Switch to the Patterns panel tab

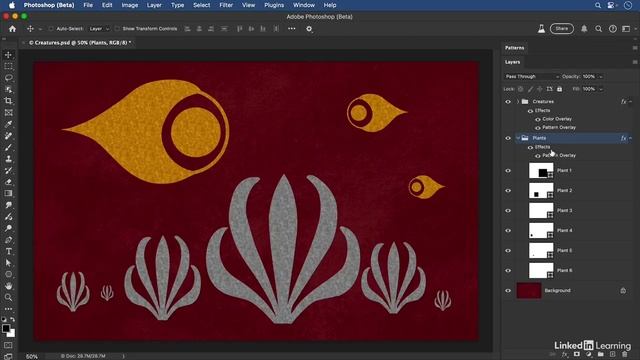click(x=514, y=48)
